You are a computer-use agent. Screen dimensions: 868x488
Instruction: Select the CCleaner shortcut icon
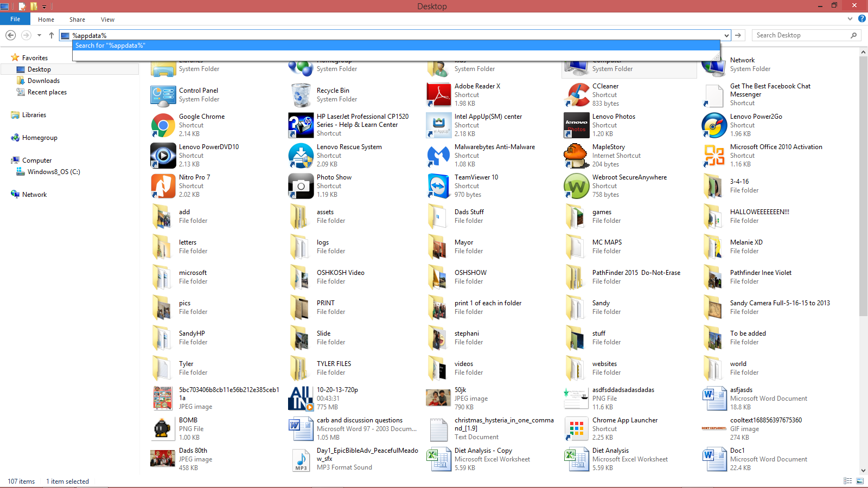pyautogui.click(x=576, y=95)
